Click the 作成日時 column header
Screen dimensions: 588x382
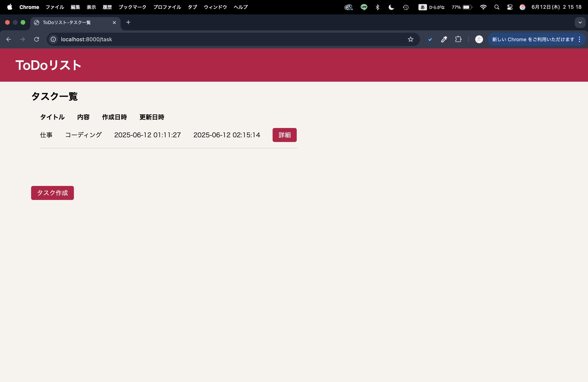click(x=114, y=117)
